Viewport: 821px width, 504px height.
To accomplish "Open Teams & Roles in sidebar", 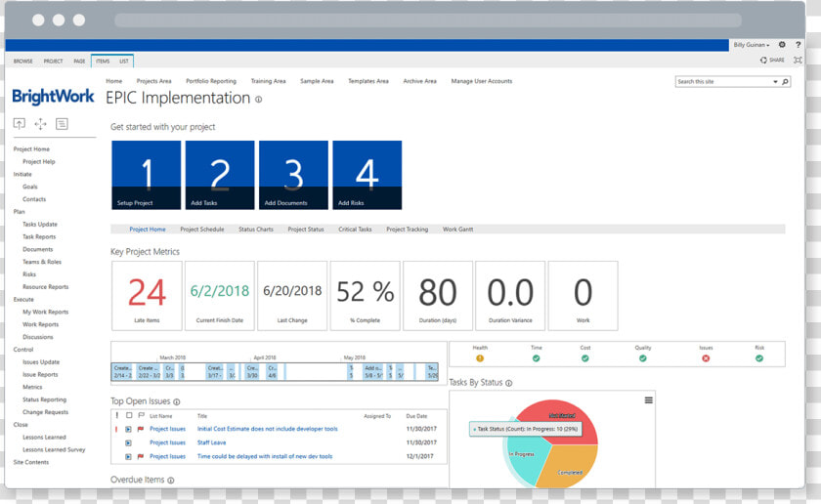I will point(42,262).
